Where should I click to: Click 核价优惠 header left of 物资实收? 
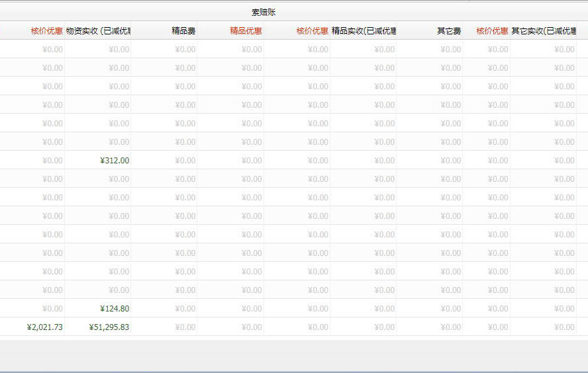tap(46, 30)
